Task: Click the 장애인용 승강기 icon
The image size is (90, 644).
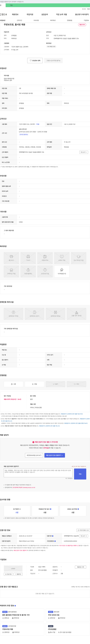Action: coord(34,314)
